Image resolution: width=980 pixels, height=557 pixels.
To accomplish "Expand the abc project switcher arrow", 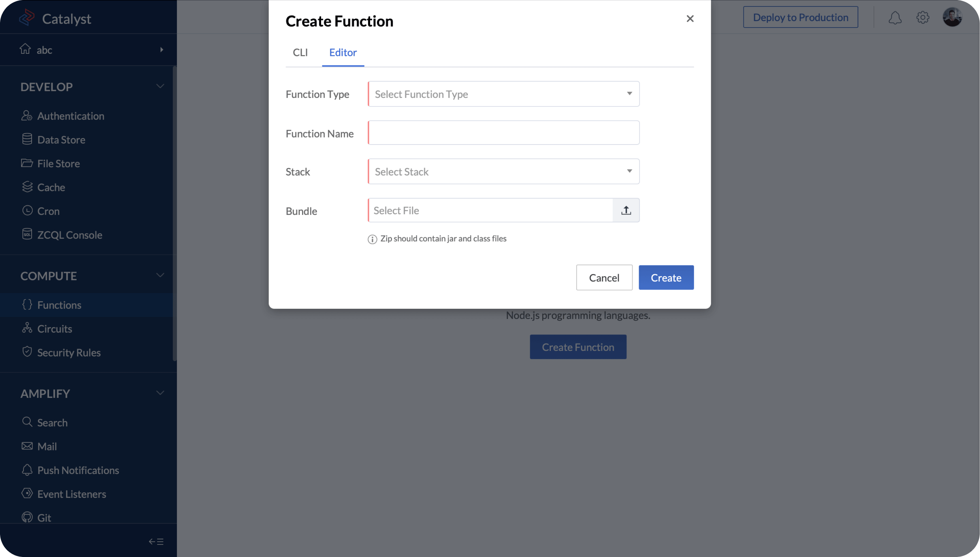I will 162,50.
